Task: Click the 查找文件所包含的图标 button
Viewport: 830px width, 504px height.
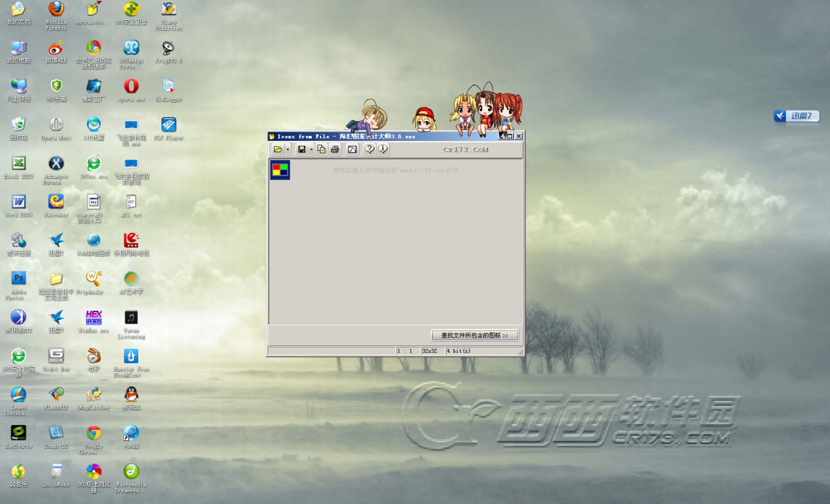Action: coord(475,335)
